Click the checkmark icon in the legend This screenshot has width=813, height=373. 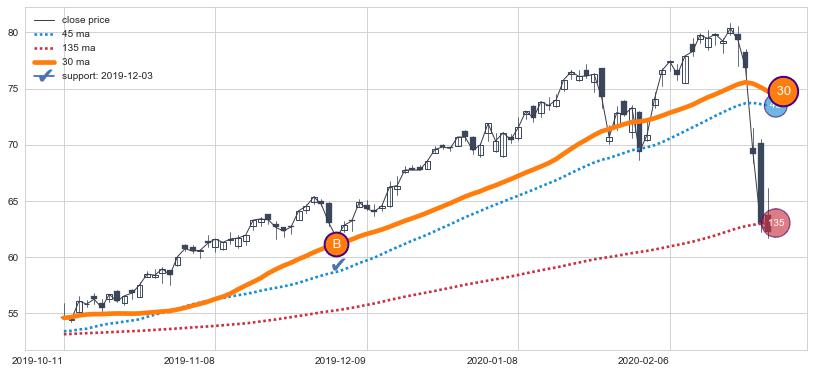(x=43, y=75)
